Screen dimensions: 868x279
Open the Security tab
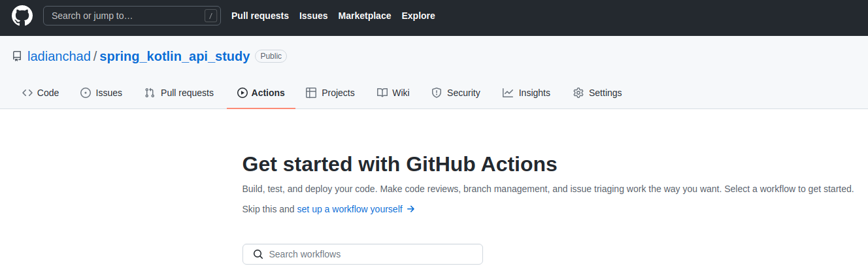pos(456,93)
